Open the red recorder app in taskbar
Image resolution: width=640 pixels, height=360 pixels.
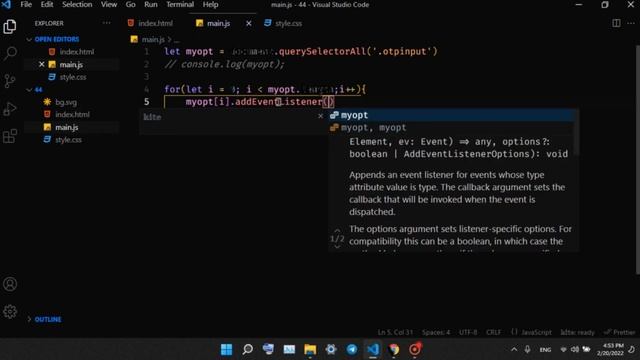[415, 349]
